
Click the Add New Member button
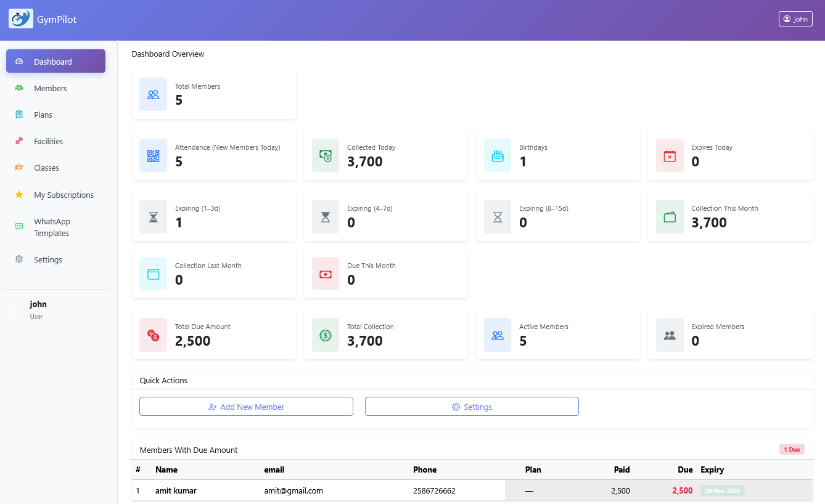pyautogui.click(x=246, y=406)
